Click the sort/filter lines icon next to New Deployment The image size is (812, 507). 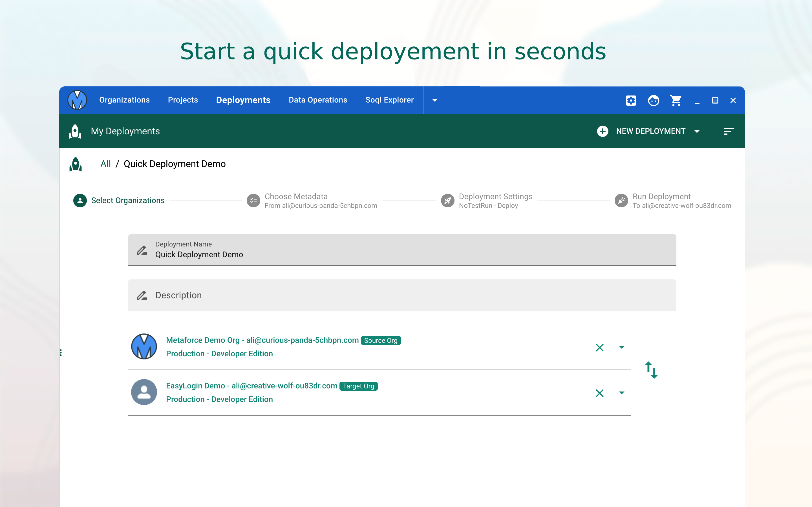729,131
